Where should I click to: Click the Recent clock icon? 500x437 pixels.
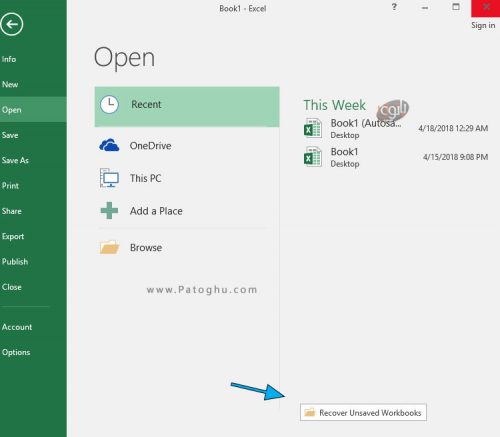[109, 105]
